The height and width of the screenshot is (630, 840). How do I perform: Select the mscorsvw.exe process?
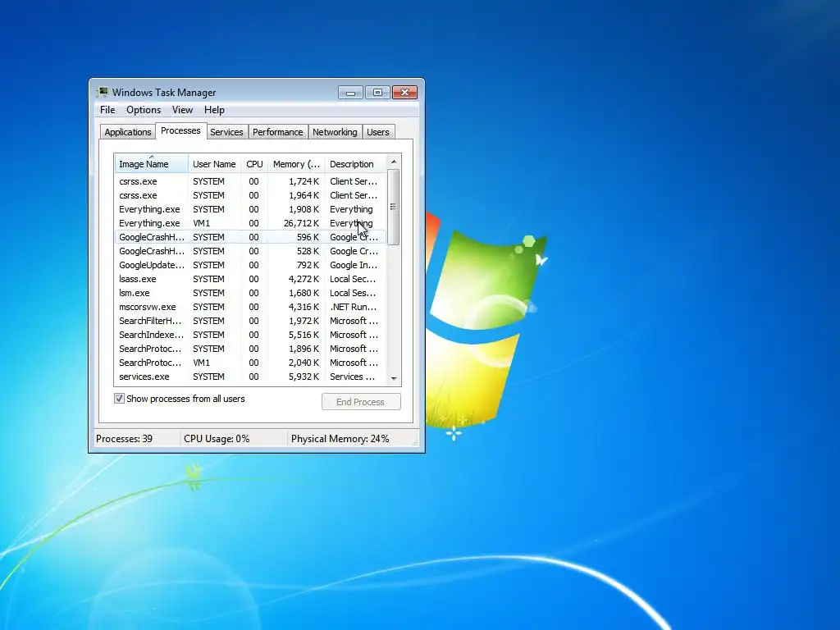pos(249,307)
